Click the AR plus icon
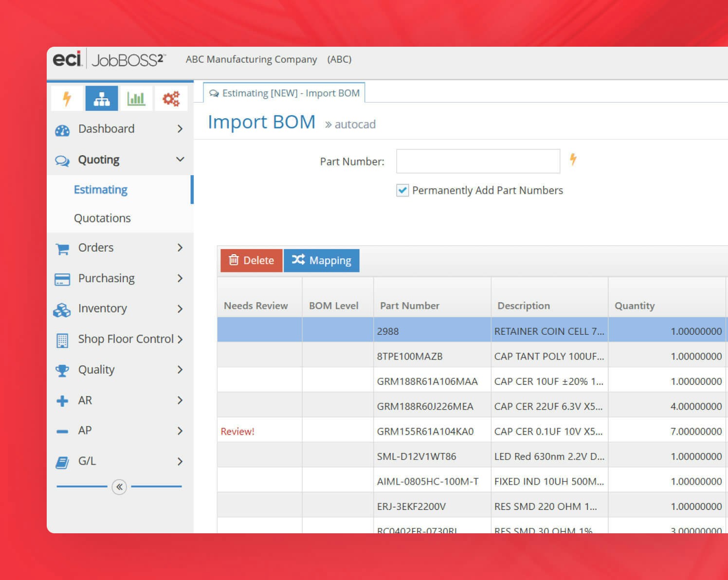This screenshot has width=728, height=580. click(x=62, y=401)
